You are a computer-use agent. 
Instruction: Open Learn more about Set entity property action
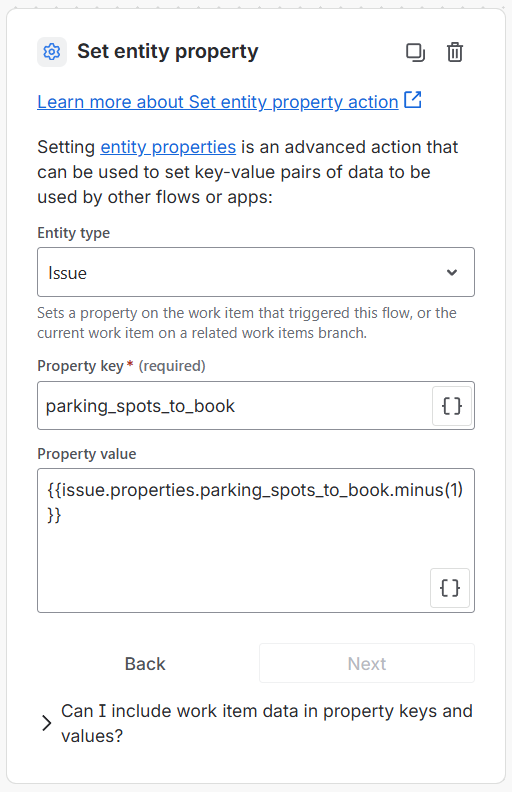point(218,102)
